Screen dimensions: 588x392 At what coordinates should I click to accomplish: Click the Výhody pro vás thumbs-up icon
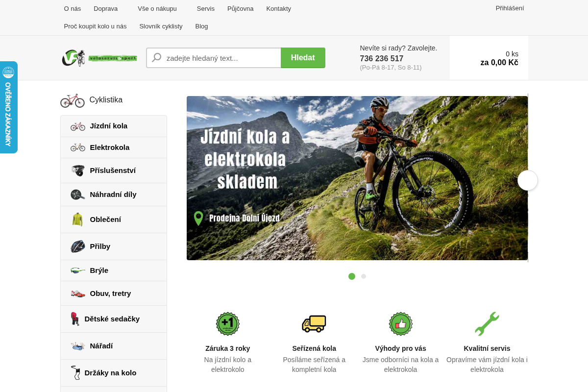pos(401,324)
